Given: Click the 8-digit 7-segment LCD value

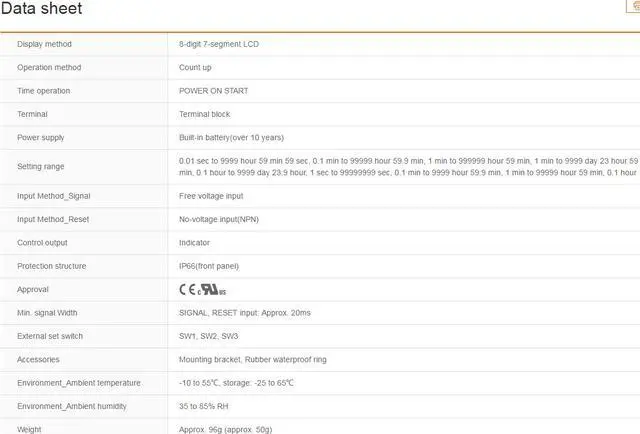Looking at the screenshot, I should pos(219,44).
